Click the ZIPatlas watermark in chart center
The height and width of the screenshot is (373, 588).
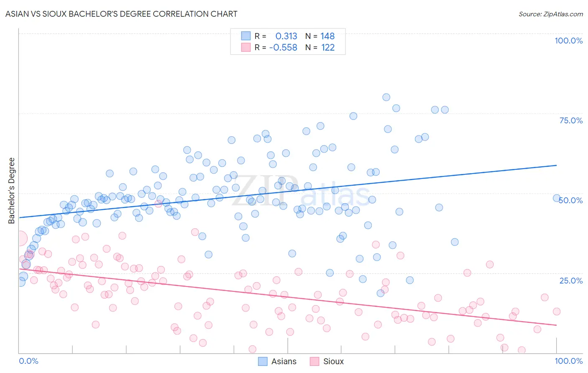[300, 191]
